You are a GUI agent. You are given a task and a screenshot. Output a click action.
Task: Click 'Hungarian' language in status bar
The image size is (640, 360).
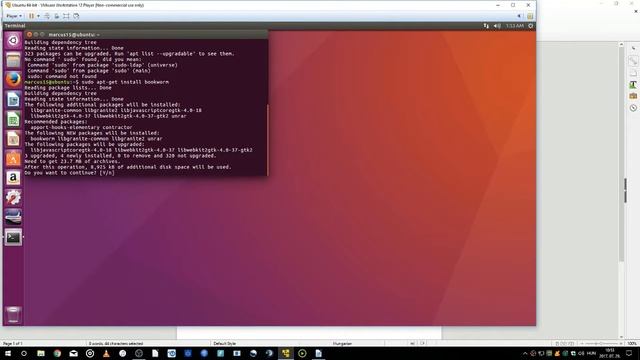pos(342,344)
